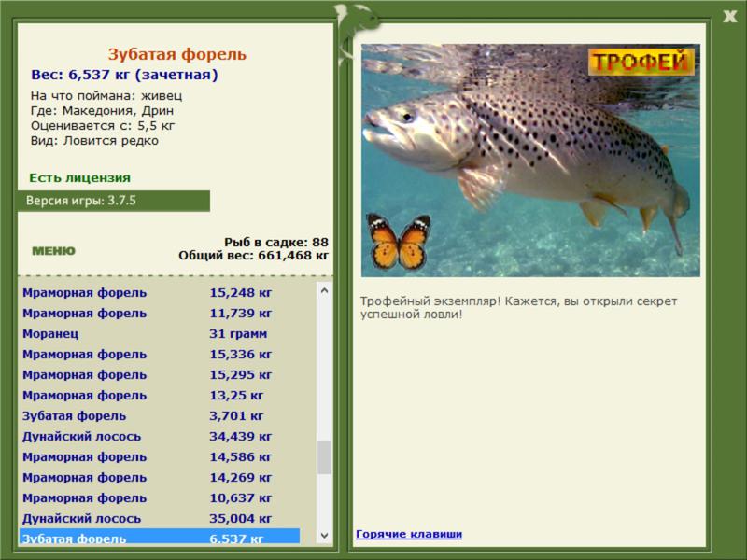Open the МЕНЮ button

[x=53, y=251]
